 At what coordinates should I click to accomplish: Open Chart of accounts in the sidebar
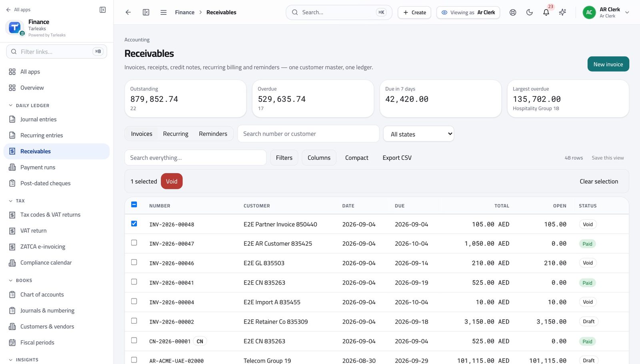pos(56,295)
